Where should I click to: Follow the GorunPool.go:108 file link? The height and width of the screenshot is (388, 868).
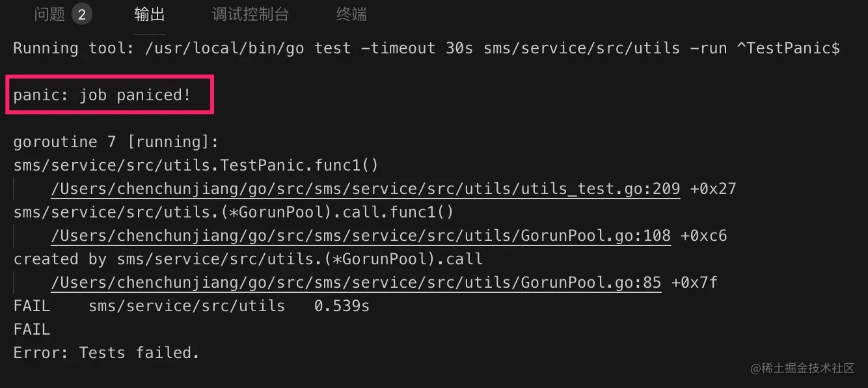360,236
